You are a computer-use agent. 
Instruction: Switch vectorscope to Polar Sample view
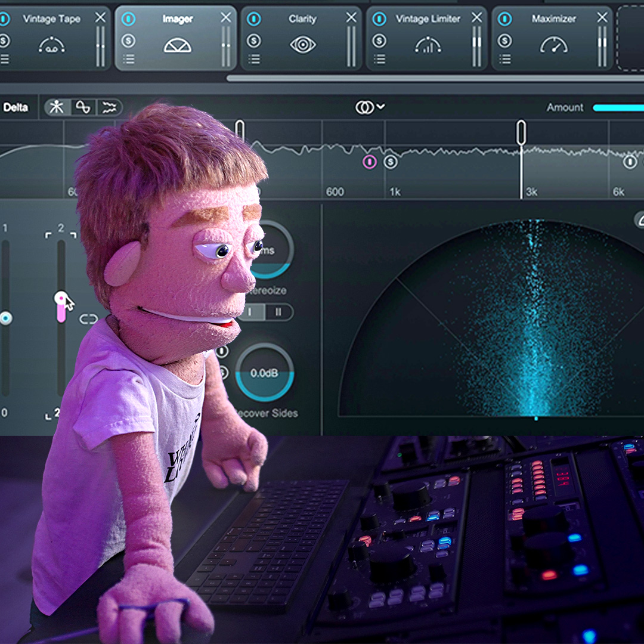click(x=57, y=107)
